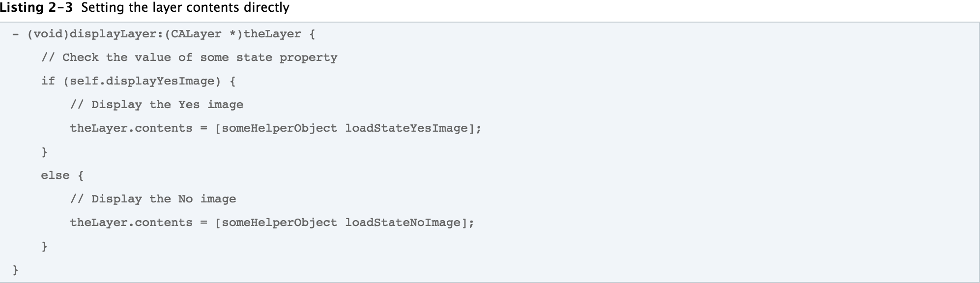Screen dimensions: 980x283
Task: Click the else keyword line
Action: (x=62, y=175)
